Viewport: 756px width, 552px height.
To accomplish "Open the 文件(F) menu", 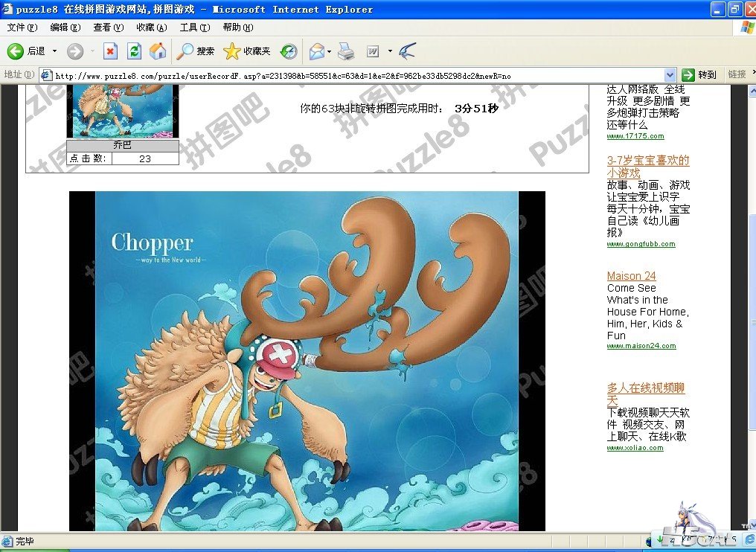I will click(22, 28).
